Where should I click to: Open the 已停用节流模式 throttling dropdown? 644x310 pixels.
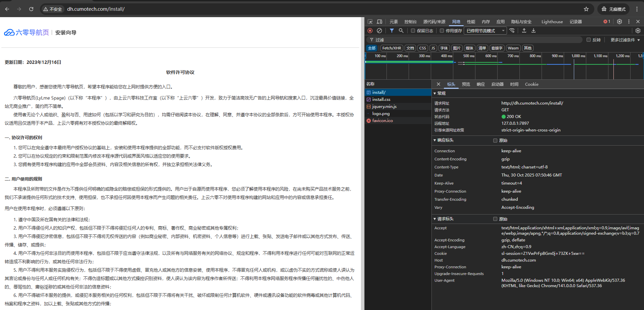485,31
